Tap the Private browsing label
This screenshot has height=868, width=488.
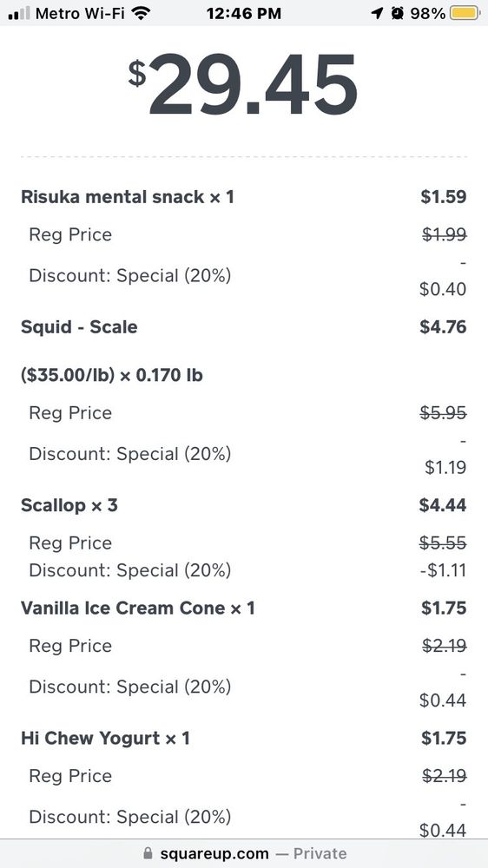(x=320, y=853)
